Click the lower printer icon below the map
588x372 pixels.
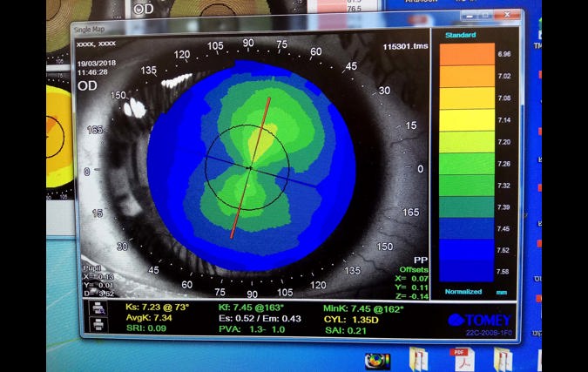click(x=99, y=325)
